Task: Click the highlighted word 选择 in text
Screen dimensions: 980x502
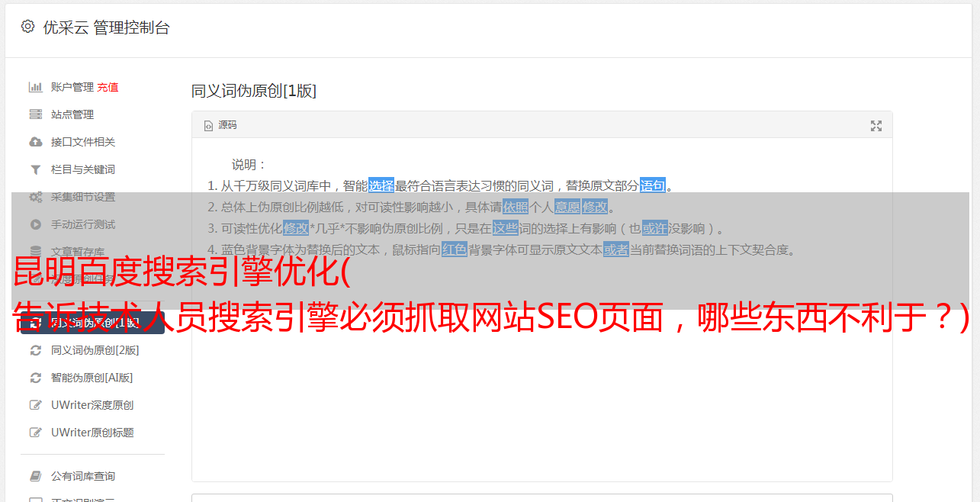Action: click(x=381, y=185)
